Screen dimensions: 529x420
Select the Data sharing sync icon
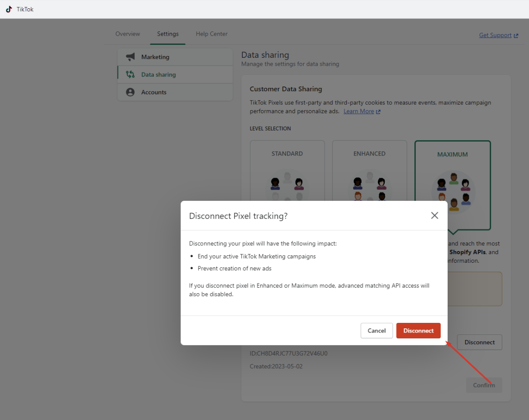(130, 74)
